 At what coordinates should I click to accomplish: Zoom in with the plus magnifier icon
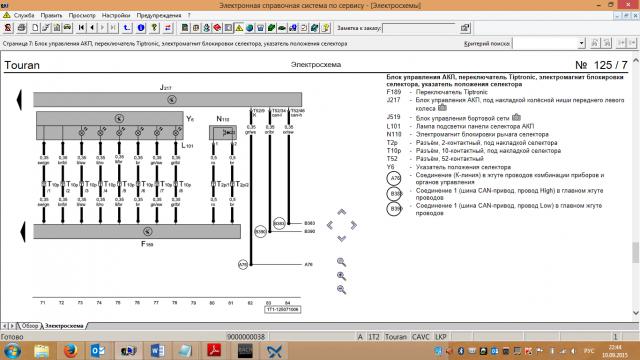[341, 276]
